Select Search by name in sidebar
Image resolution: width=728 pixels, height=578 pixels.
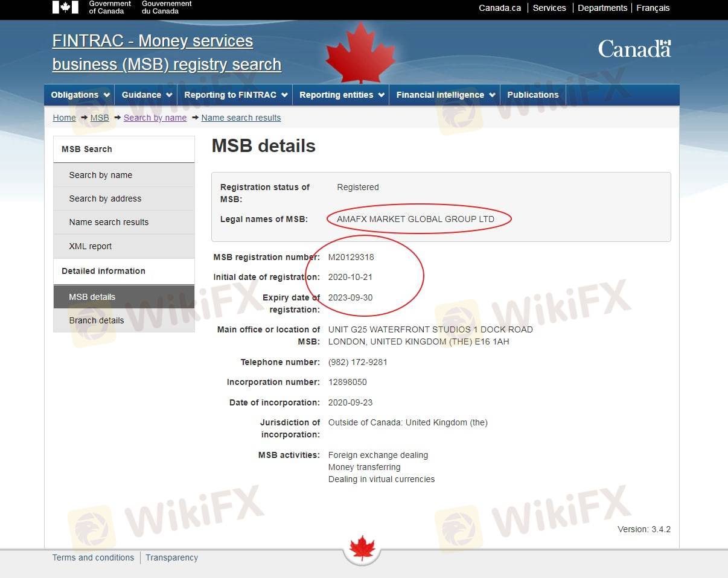tap(124, 175)
